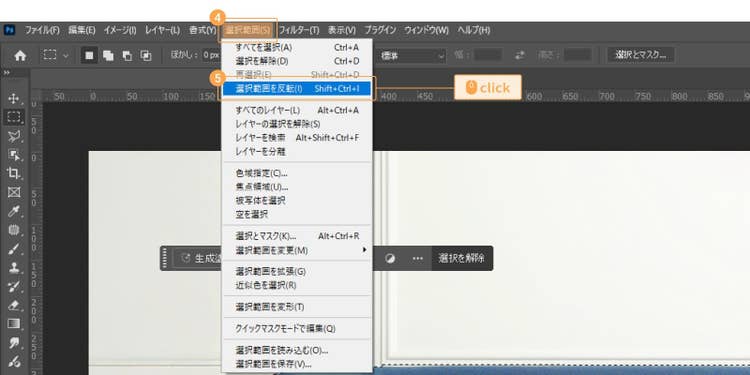Select the Brush tool
This screenshot has width=750, height=375.
point(14,249)
